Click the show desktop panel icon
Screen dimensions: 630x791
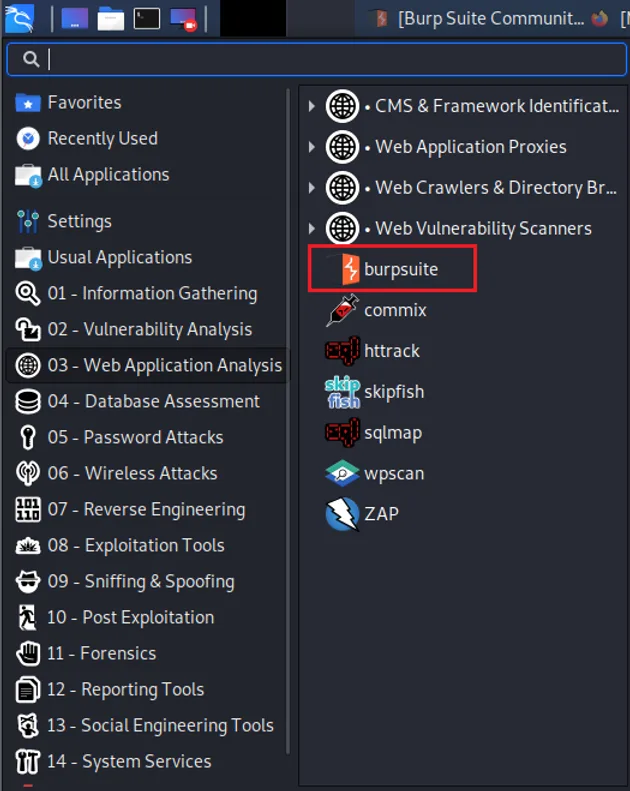[75, 19]
